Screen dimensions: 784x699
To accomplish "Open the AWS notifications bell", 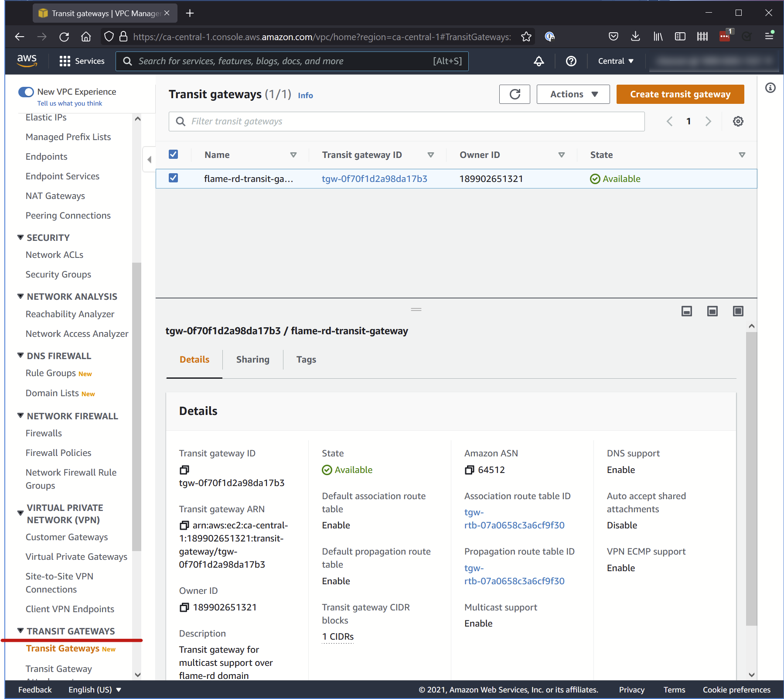I will click(x=539, y=61).
